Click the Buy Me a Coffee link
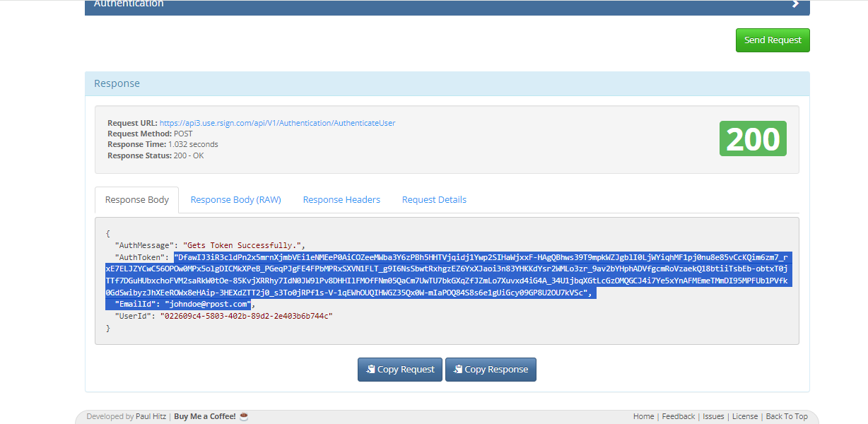868x424 pixels. point(205,417)
